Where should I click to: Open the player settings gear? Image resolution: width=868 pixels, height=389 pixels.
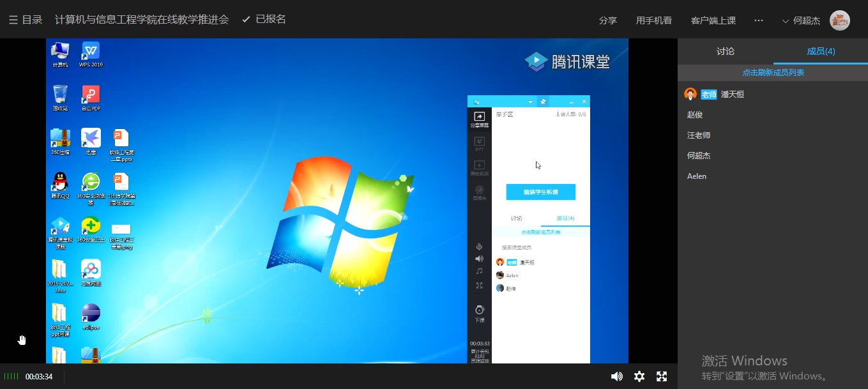coord(639,376)
